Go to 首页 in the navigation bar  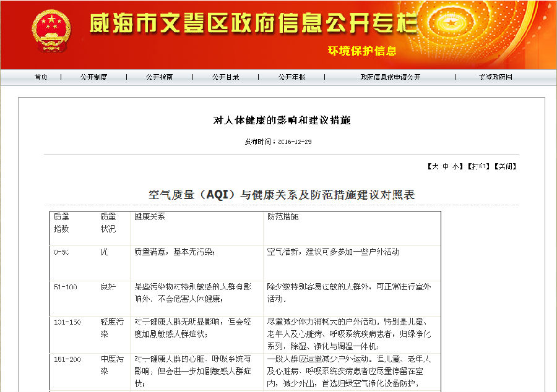pos(41,77)
